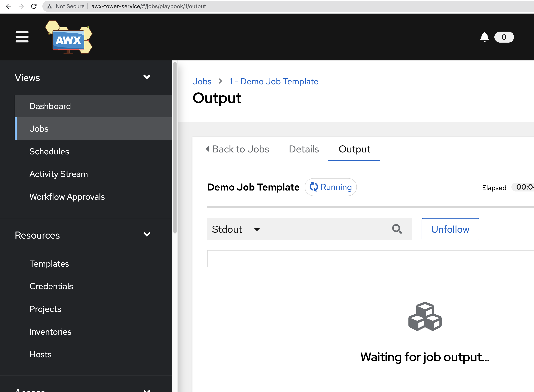Open Inventories under Resources
Viewport: 534px width, 392px height.
coord(93,332)
